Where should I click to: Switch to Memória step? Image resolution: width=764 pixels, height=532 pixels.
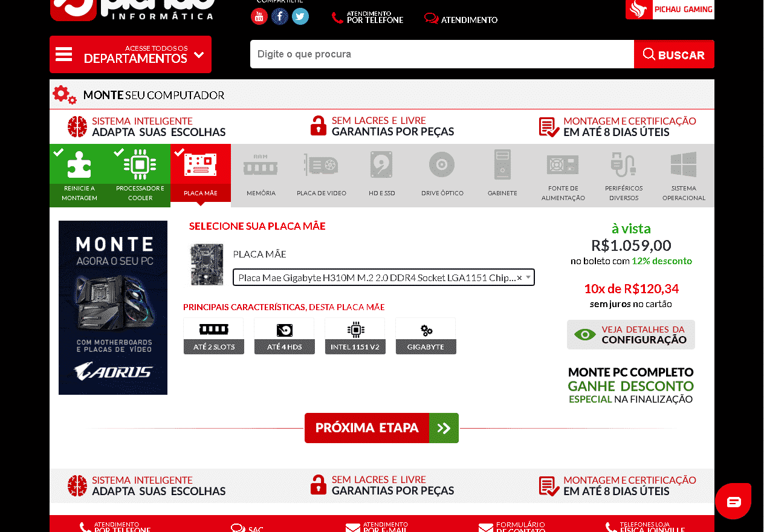[261, 175]
